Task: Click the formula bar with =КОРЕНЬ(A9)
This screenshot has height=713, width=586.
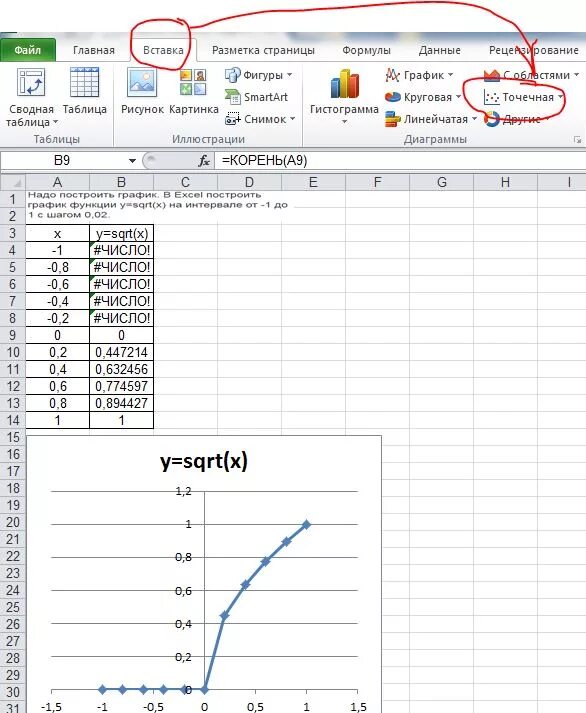Action: click(x=400, y=161)
